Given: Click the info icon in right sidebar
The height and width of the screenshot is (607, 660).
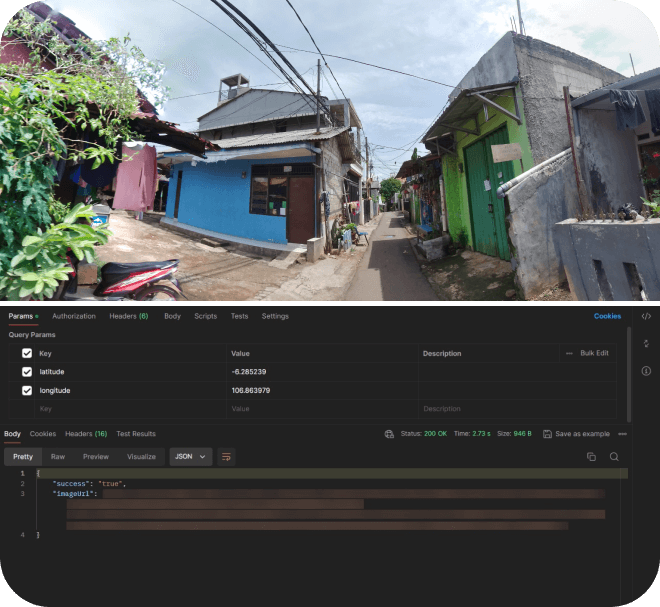Looking at the screenshot, I should [646, 371].
